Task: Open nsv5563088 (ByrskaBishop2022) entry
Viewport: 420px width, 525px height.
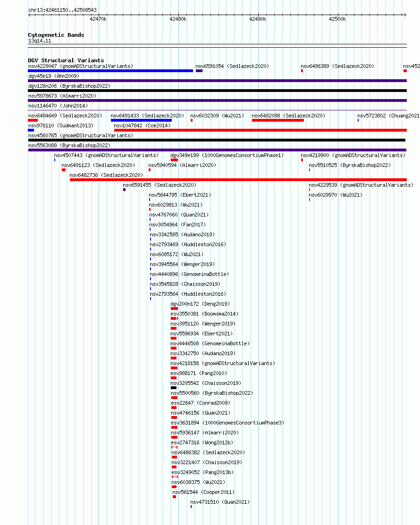Action: [x=69, y=145]
